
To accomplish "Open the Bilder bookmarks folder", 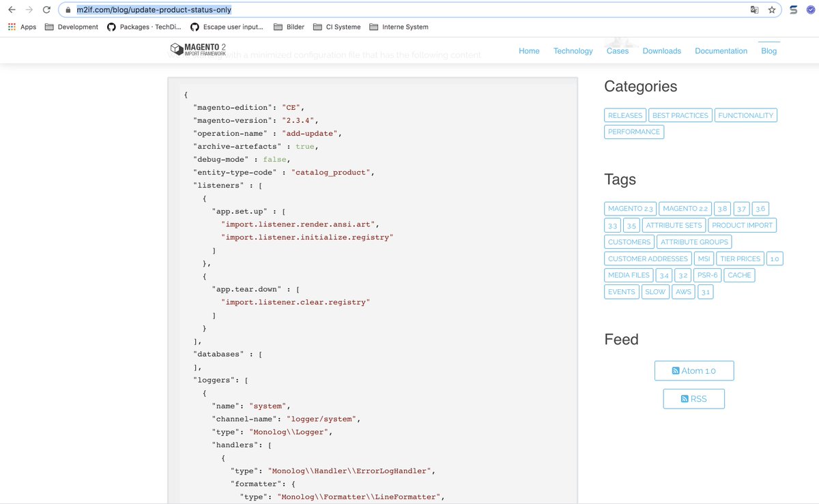I will [289, 27].
